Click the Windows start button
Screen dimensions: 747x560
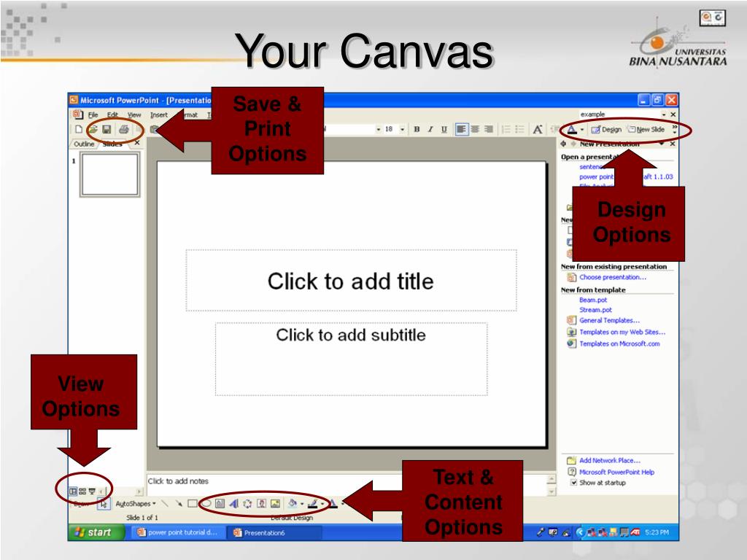click(x=96, y=532)
